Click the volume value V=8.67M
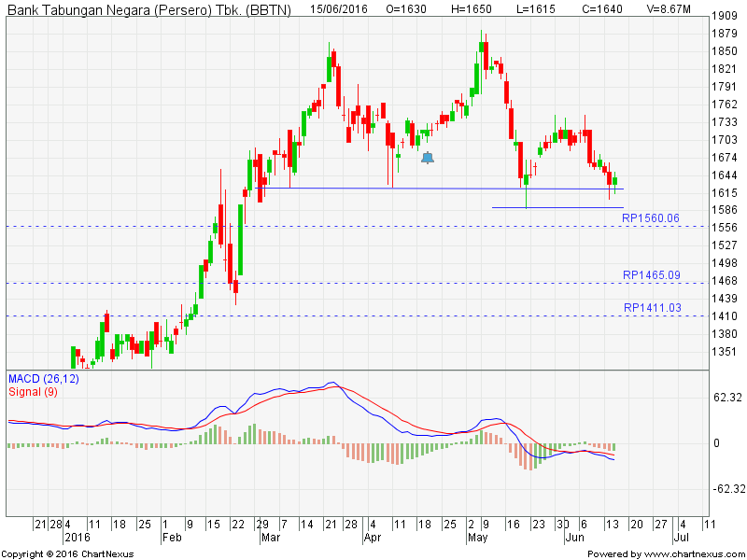Image resolution: width=747 pixels, height=560 pixels. tap(669, 9)
